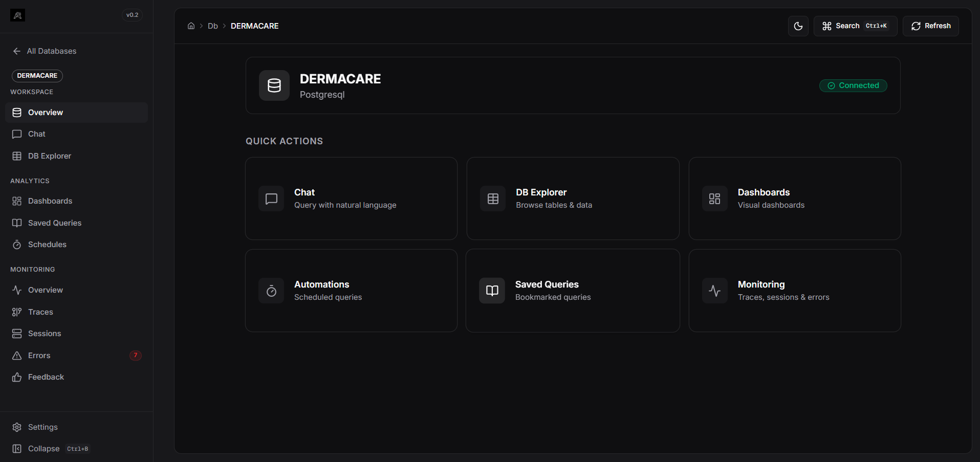Open the Automations quick action card
Image resolution: width=980 pixels, height=462 pixels.
click(351, 291)
